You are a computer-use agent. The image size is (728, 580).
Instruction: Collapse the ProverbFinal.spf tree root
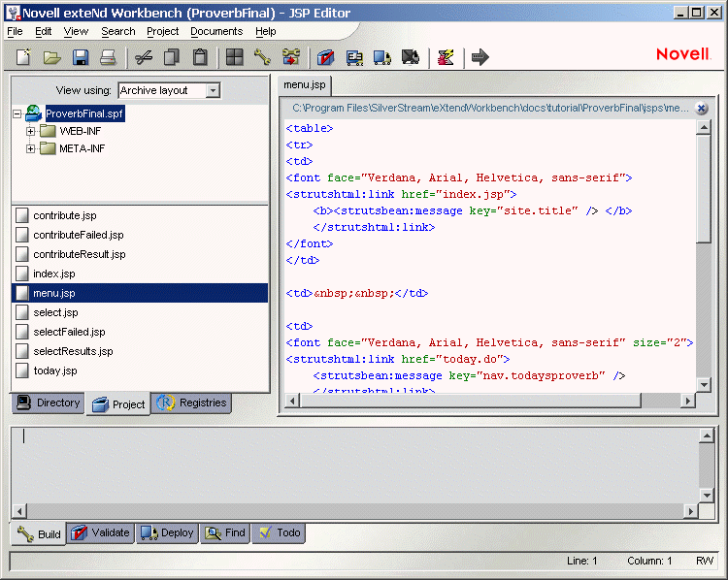17,114
